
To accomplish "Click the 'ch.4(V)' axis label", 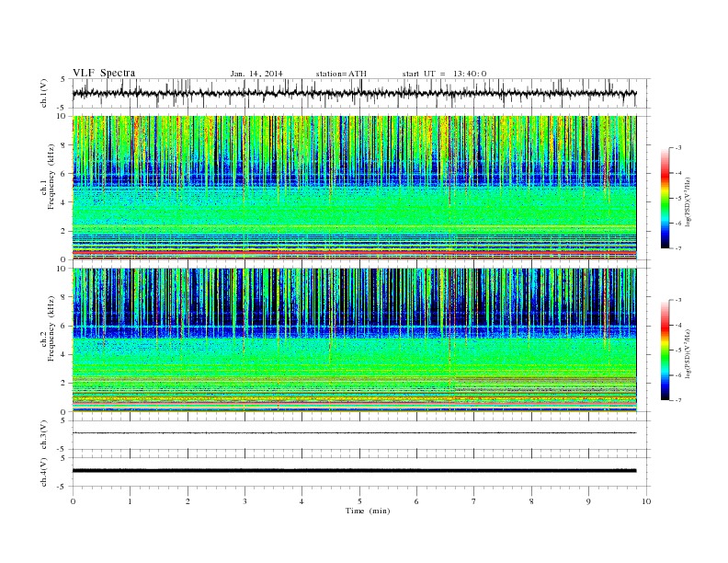I will tap(44, 472).
